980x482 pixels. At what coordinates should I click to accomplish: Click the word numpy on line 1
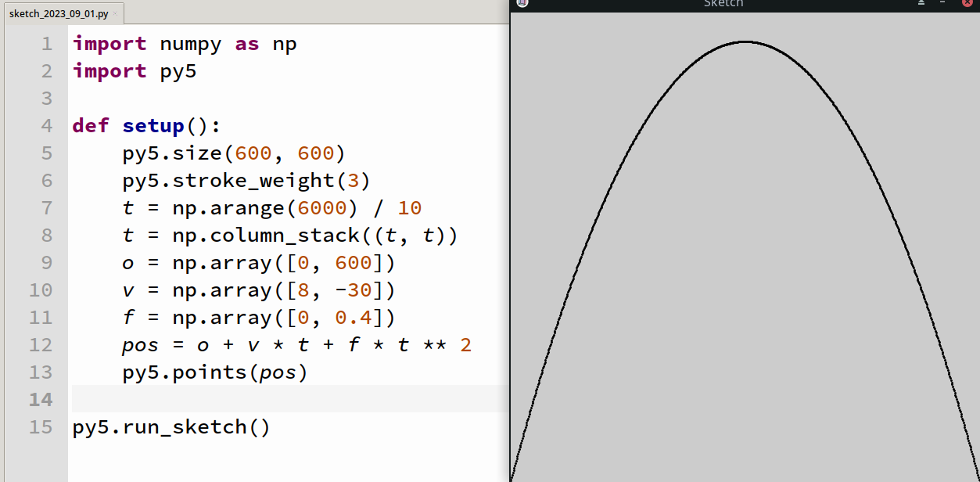coord(191,43)
